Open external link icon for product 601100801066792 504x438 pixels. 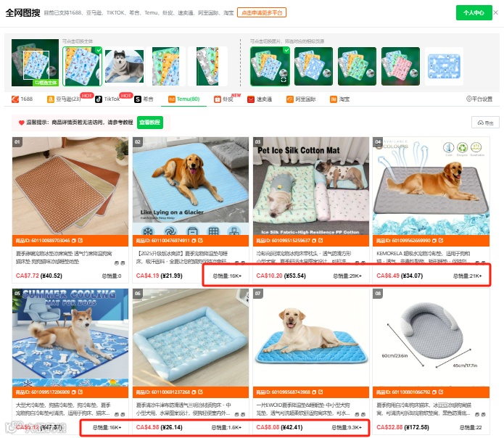coord(441,392)
